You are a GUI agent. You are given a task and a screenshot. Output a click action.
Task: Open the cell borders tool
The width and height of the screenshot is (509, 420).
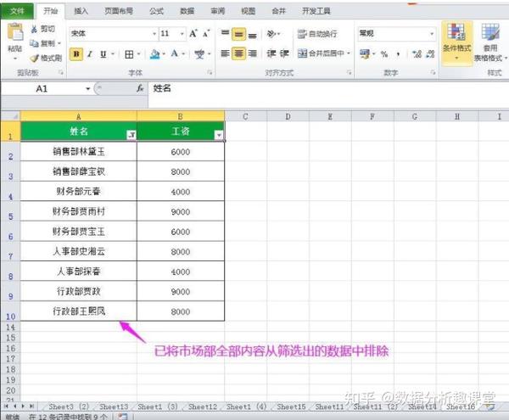click(129, 54)
